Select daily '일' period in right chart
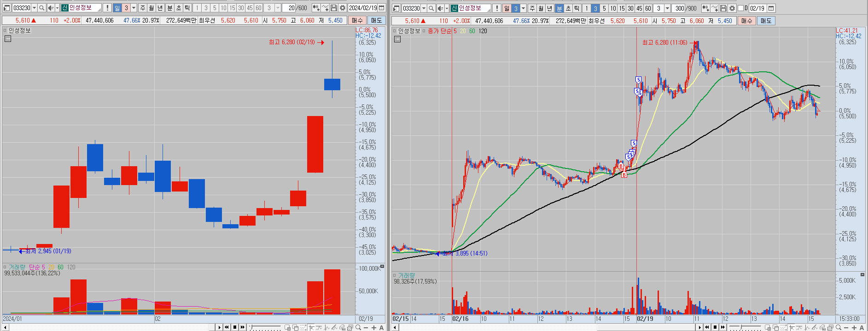868x331 pixels. coord(507,8)
